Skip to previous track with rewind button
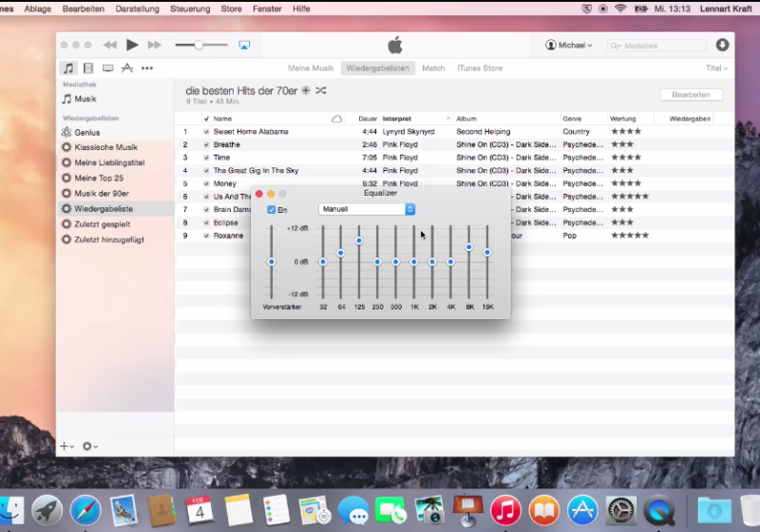The width and height of the screenshot is (760, 532). click(x=110, y=45)
